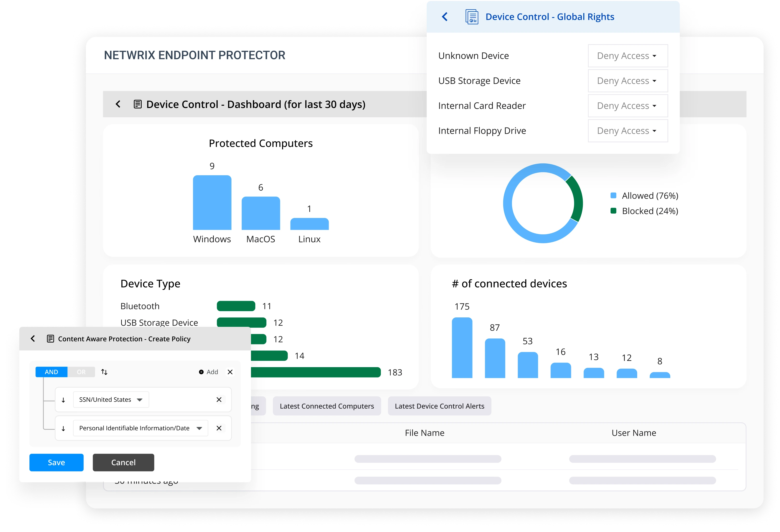Click the 175 bar in connected devices
The image size is (780, 532).
[462, 348]
